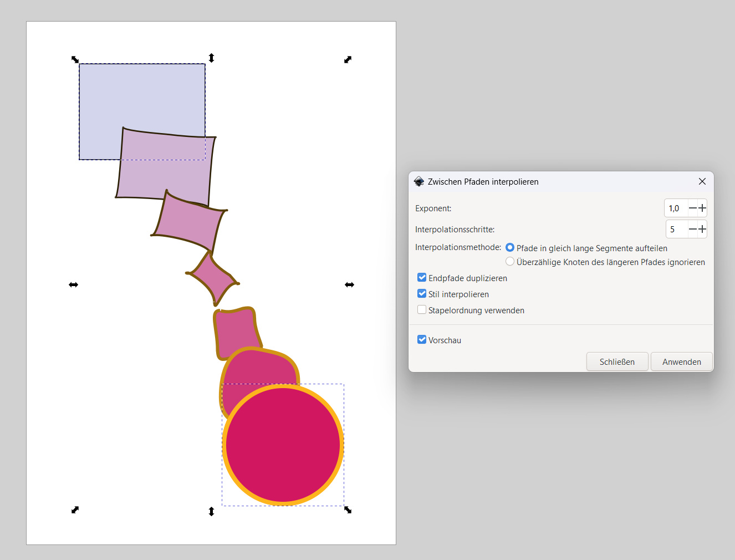
Task: Select Überzählige Knoten ignorieren radio option
Action: point(510,262)
